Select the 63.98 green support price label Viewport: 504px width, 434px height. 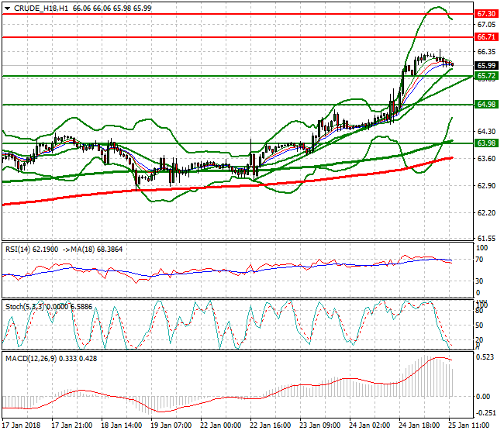click(486, 143)
